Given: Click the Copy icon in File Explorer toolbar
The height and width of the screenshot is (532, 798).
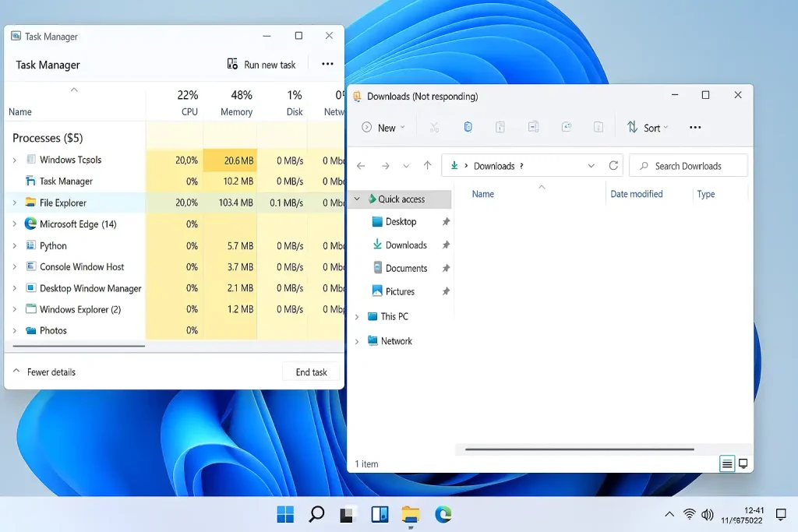Looking at the screenshot, I should [x=468, y=127].
